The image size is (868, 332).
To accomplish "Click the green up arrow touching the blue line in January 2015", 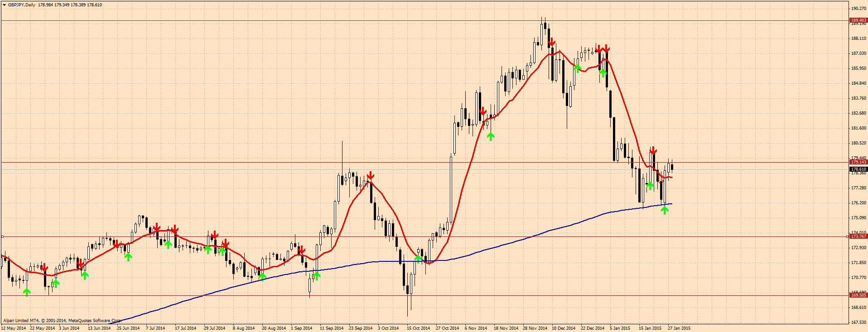I will (665, 210).
